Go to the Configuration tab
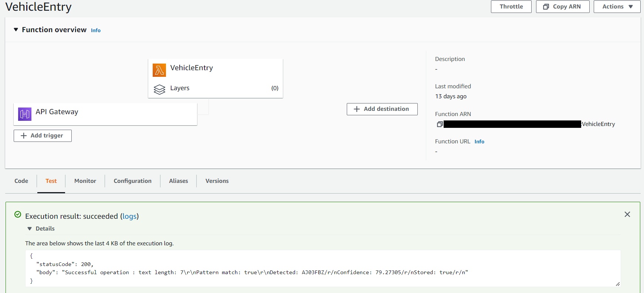This screenshot has width=644, height=293. [x=132, y=181]
